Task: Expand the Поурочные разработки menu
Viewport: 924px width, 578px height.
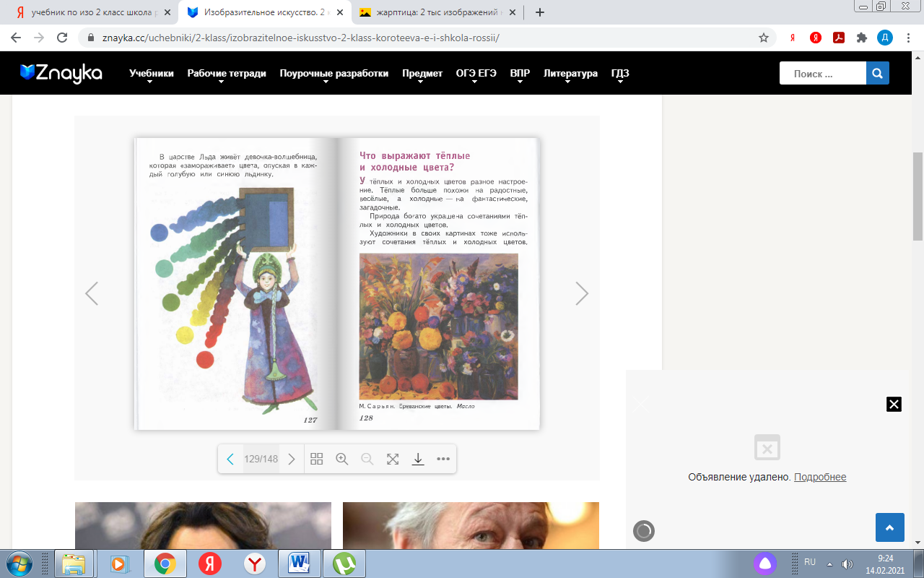Action: click(334, 74)
